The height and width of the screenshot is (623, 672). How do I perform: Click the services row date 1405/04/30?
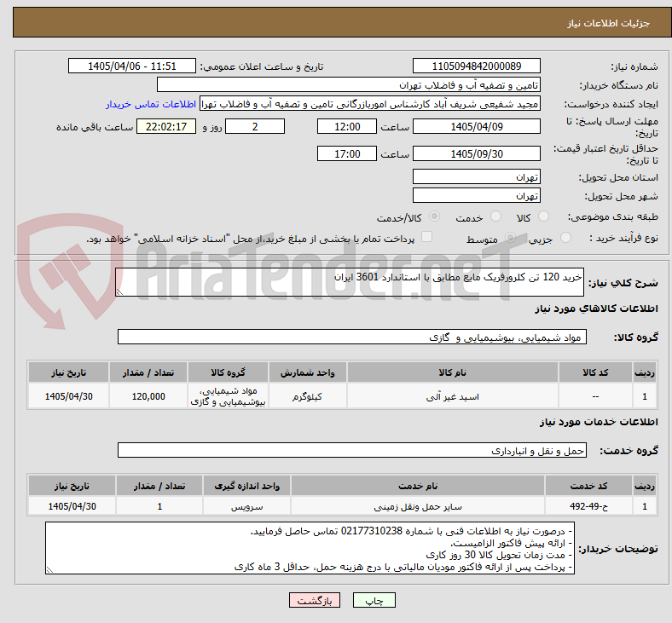[72, 506]
